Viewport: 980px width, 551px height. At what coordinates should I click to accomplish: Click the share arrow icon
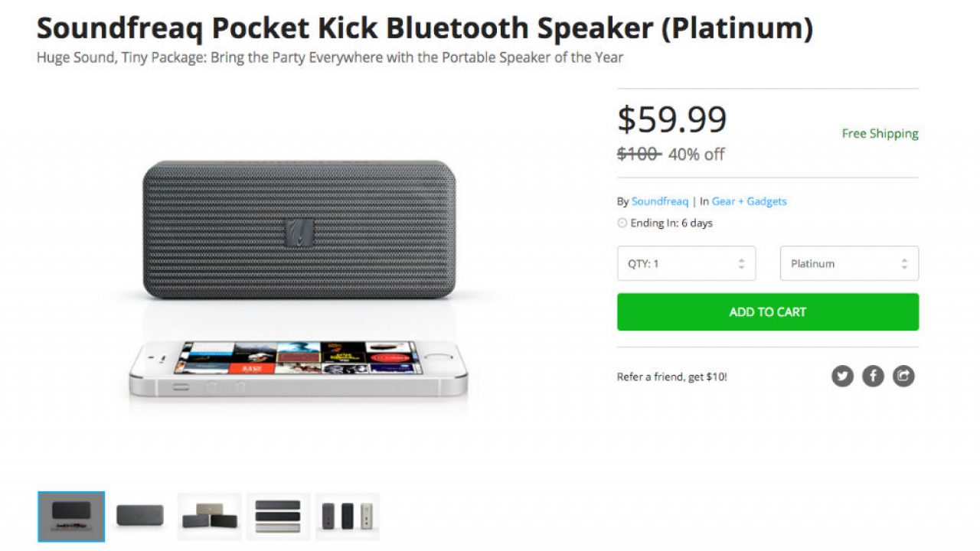tap(903, 376)
